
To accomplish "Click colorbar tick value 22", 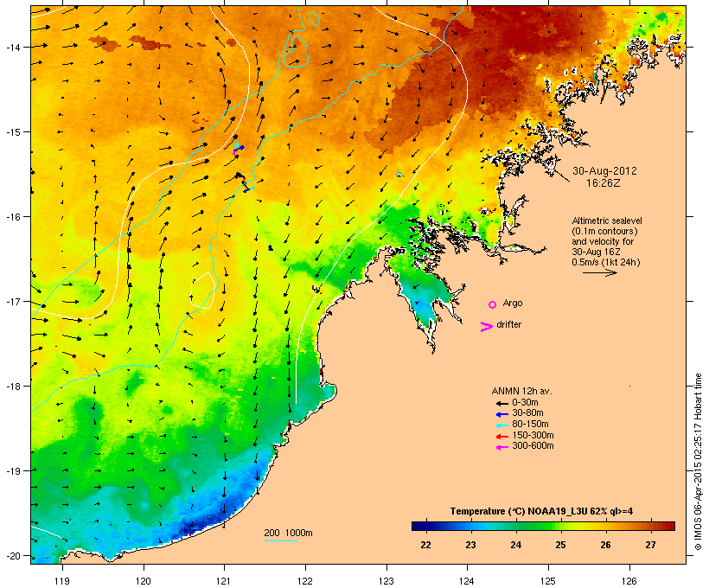I will [x=425, y=545].
